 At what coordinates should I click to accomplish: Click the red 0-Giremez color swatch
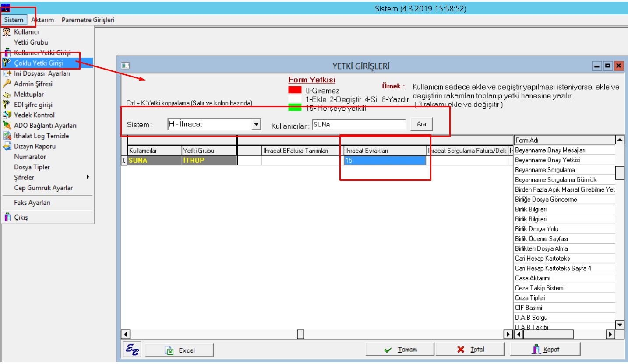coord(295,90)
